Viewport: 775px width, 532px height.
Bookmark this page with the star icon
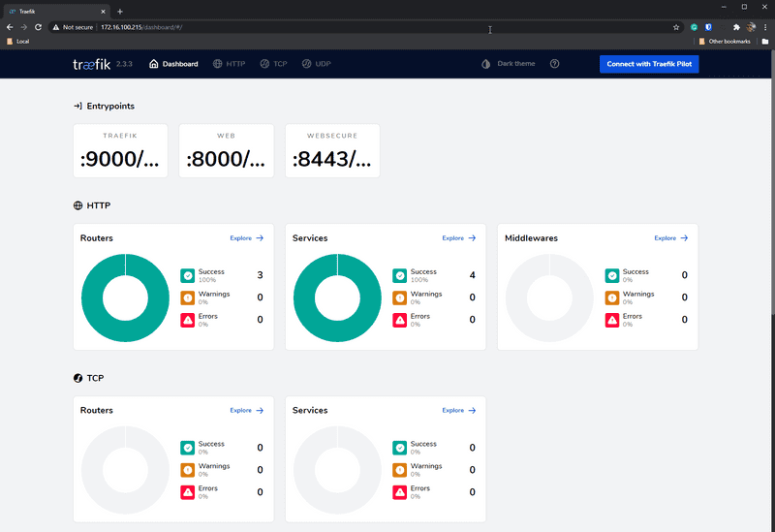coord(676,27)
